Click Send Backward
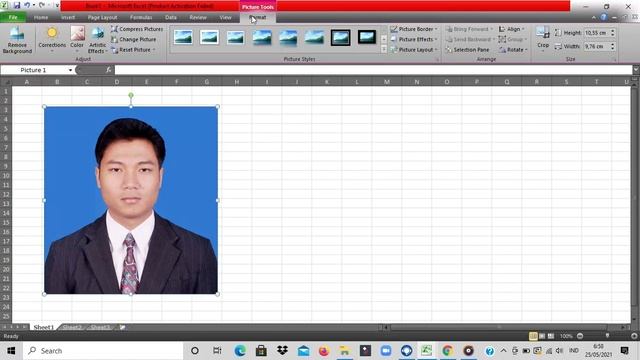This screenshot has width=640, height=360. (470, 39)
